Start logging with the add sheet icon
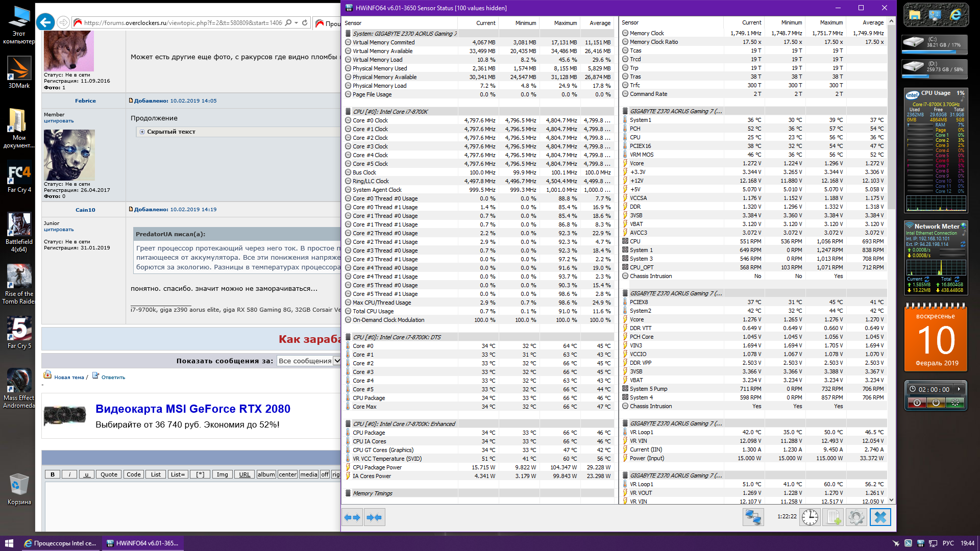 click(x=834, y=517)
